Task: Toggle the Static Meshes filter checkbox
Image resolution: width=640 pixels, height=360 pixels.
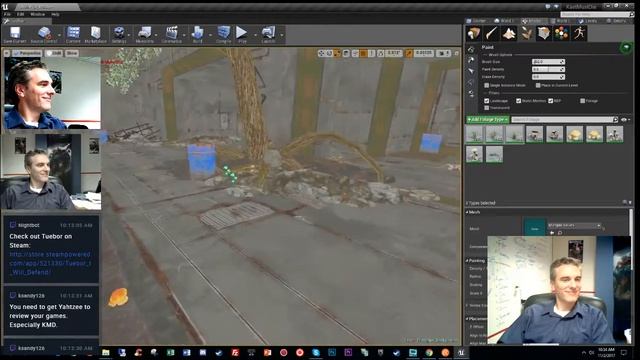Action: [518, 100]
